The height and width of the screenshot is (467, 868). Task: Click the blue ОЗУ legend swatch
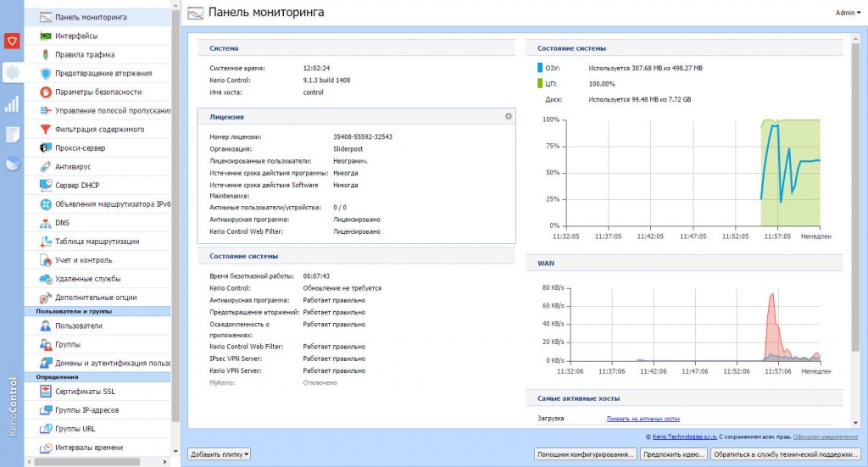tap(540, 68)
